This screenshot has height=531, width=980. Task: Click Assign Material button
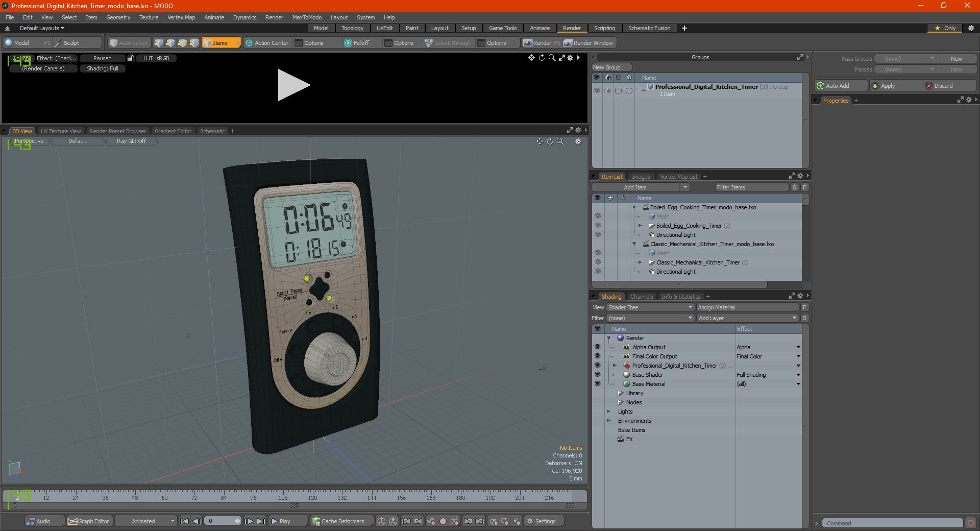click(x=747, y=307)
